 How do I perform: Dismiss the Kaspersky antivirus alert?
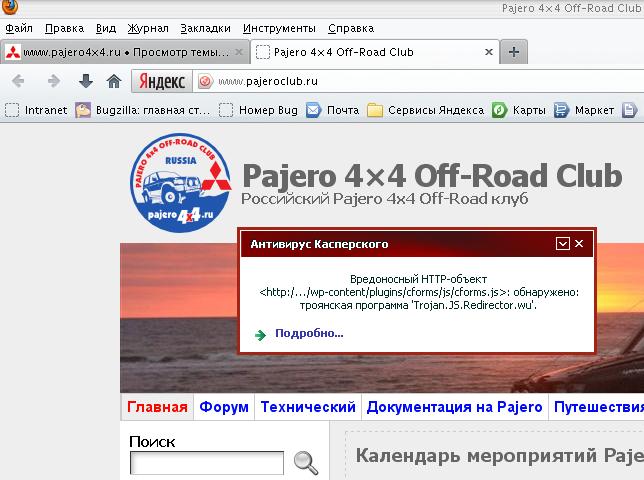tap(579, 243)
